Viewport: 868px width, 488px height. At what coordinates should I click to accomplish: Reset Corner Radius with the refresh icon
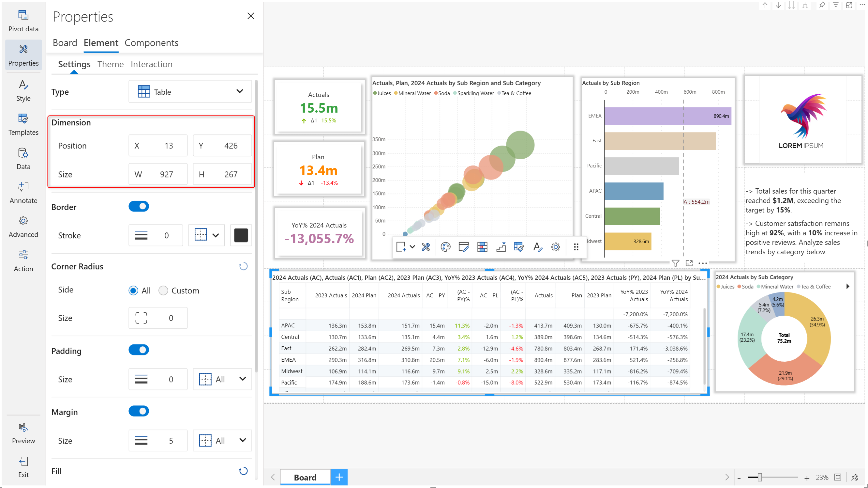click(x=243, y=266)
